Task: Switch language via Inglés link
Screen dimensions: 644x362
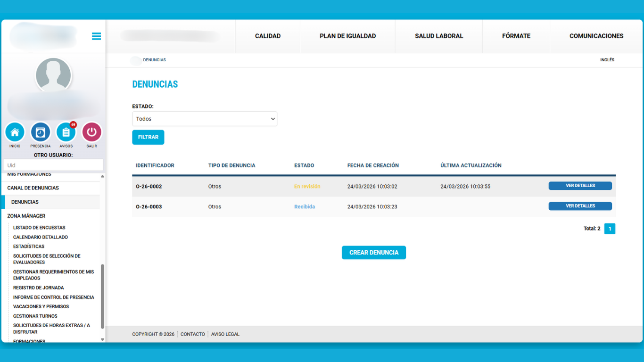Action: pos(607,60)
